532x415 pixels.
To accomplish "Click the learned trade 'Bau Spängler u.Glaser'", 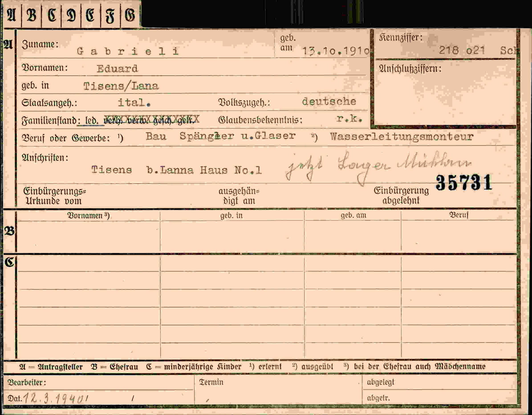I will click(x=221, y=136).
